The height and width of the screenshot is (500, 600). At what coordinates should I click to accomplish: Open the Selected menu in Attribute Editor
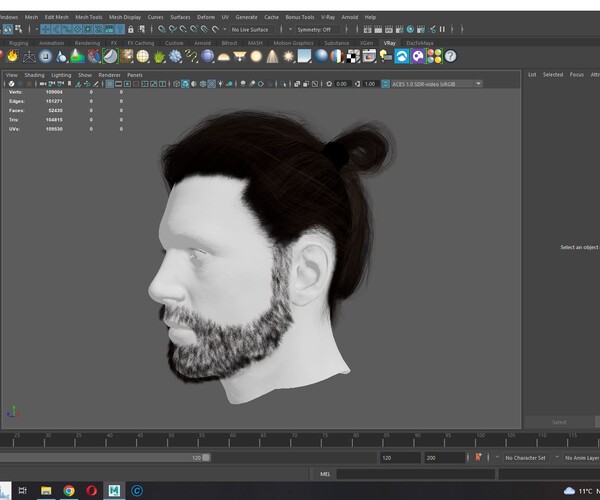[x=553, y=75]
